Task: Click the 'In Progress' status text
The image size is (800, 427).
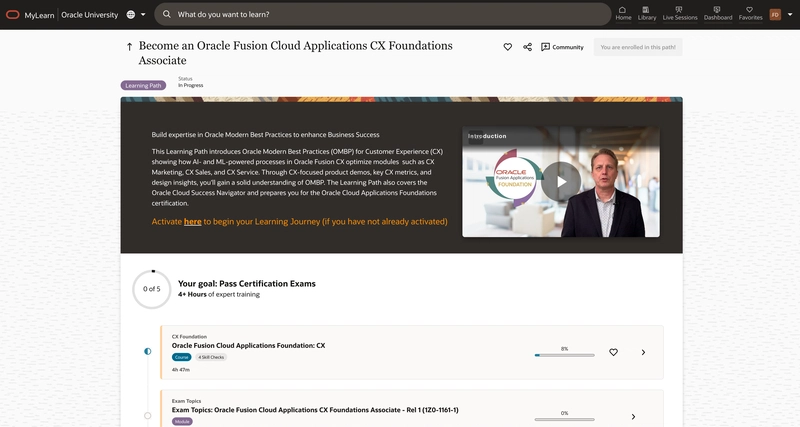Action: 190,85
